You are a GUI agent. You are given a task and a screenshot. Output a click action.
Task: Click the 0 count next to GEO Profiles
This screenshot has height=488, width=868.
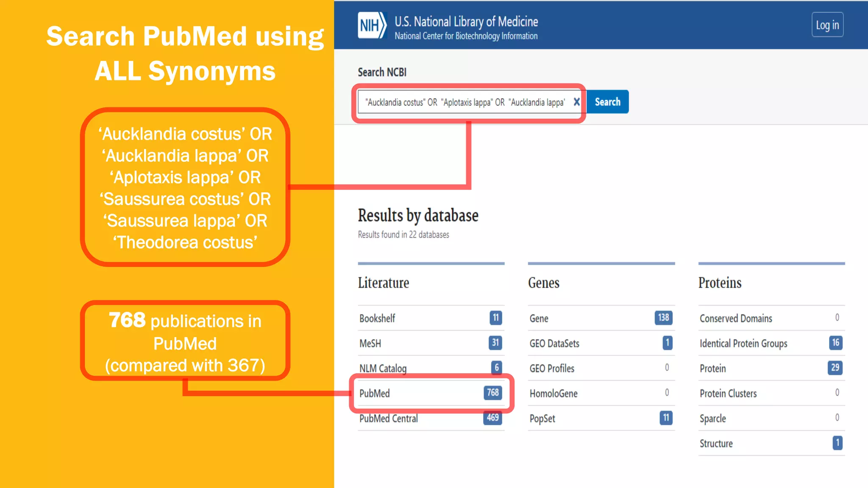coord(667,368)
